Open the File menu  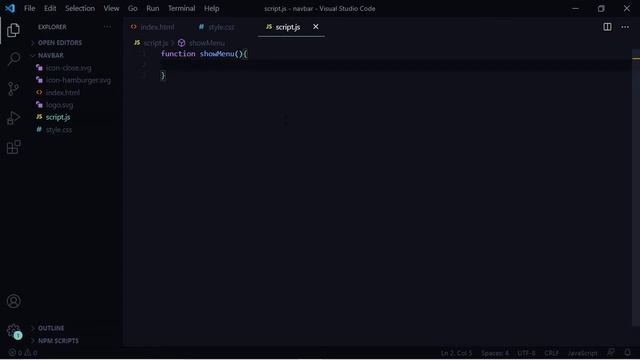coord(29,8)
